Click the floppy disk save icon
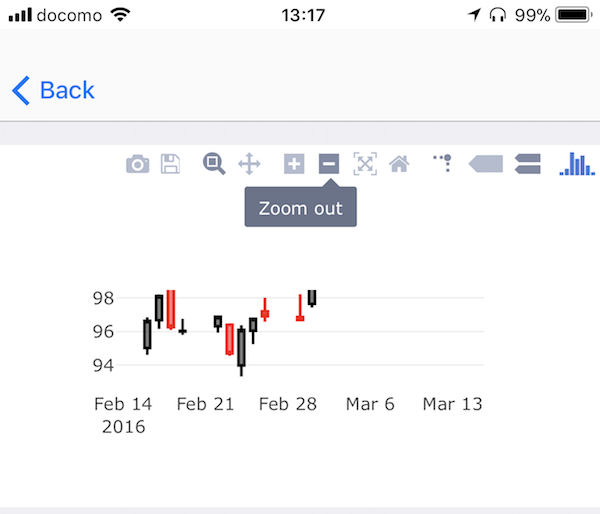Screen dimensions: 600x514 pos(170,164)
